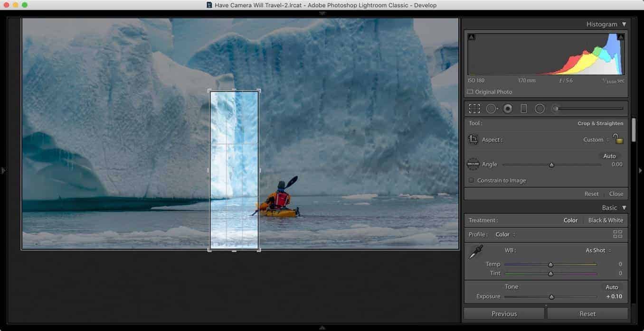
Task: Collapse the Basic panel
Action: pos(624,208)
